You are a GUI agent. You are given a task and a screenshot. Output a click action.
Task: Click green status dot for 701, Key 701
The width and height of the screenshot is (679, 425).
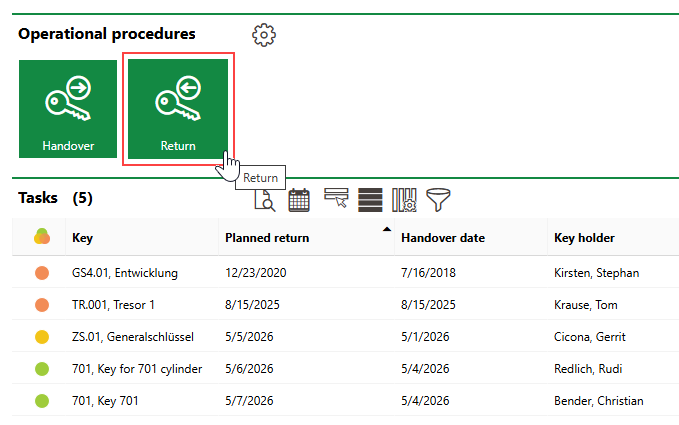[x=42, y=401]
